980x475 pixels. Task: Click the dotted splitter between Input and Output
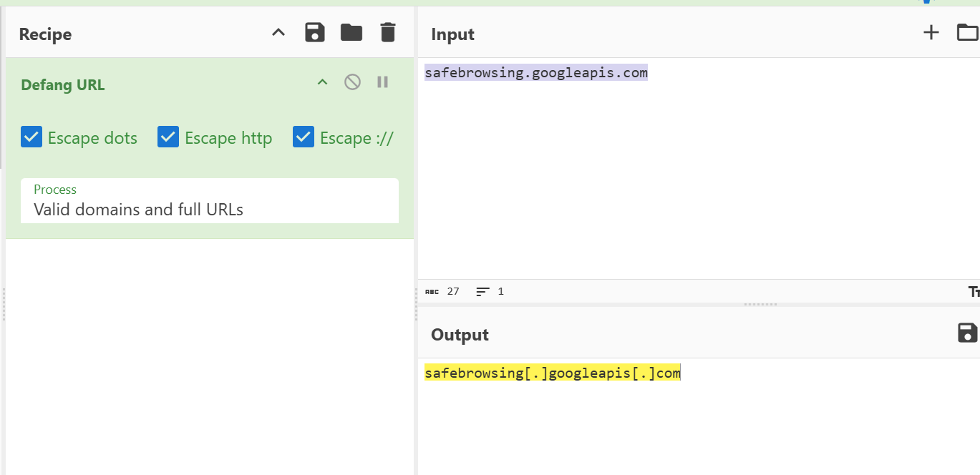click(760, 305)
